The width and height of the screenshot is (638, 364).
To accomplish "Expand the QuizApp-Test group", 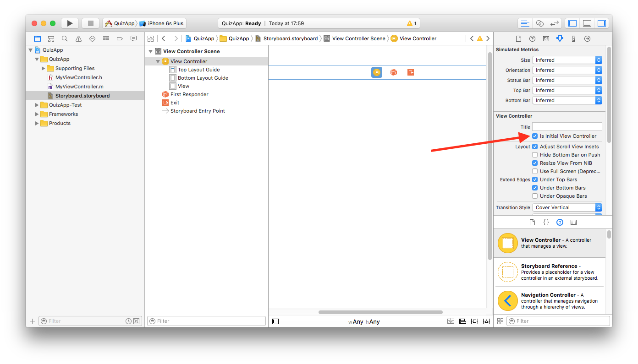I will tap(37, 105).
